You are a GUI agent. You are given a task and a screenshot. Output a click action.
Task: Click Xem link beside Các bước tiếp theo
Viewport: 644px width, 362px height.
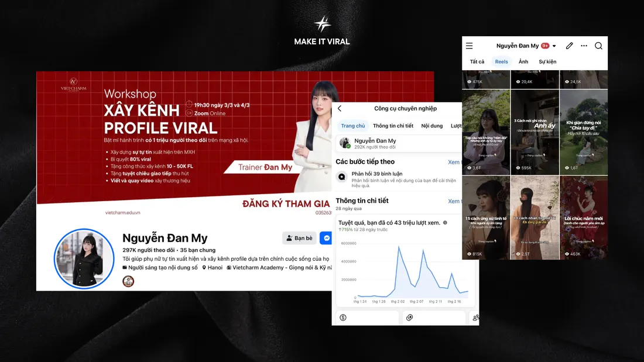pyautogui.click(x=454, y=162)
